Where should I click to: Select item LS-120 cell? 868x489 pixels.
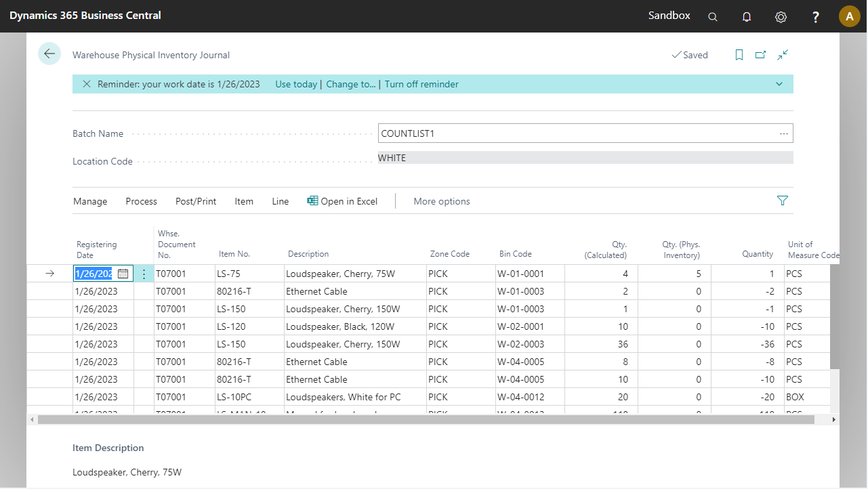point(249,326)
